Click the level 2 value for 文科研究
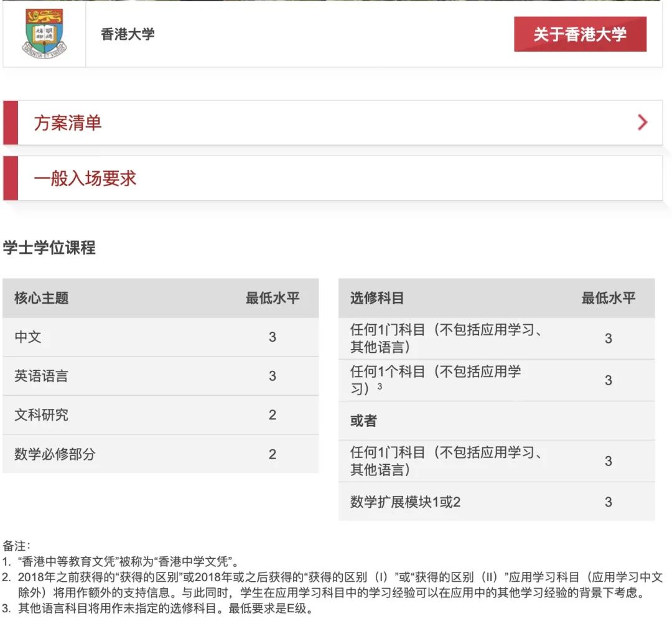Image resolution: width=672 pixels, height=626 pixels. (x=273, y=415)
